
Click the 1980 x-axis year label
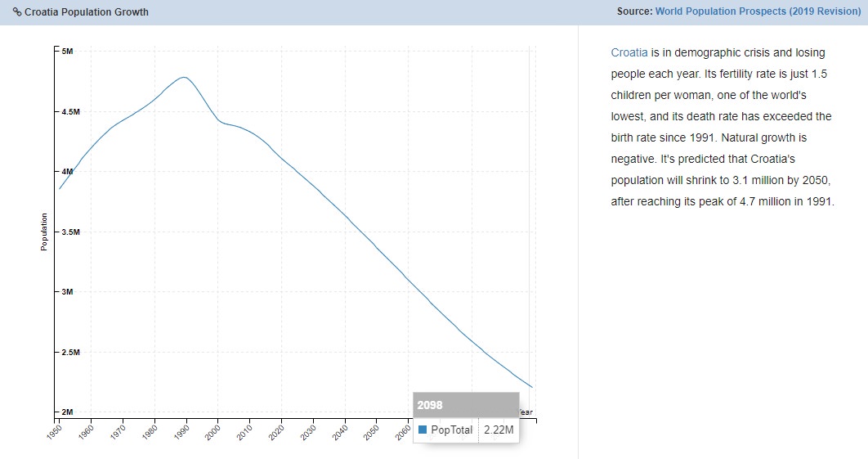tap(150, 432)
